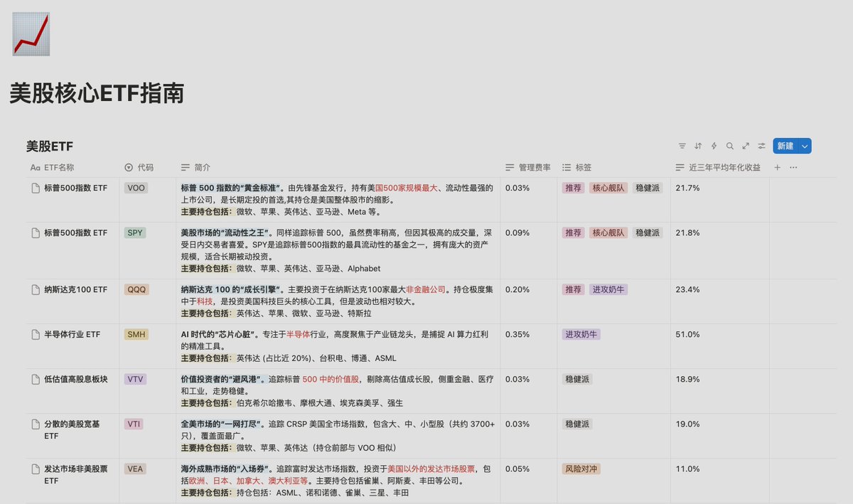The height and width of the screenshot is (504, 853).
Task: Open the 低估值高股息板块 page
Action: click(75, 379)
